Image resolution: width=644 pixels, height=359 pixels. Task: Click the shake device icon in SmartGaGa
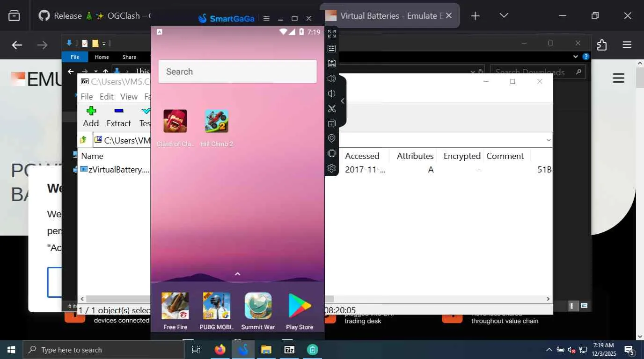332,153
